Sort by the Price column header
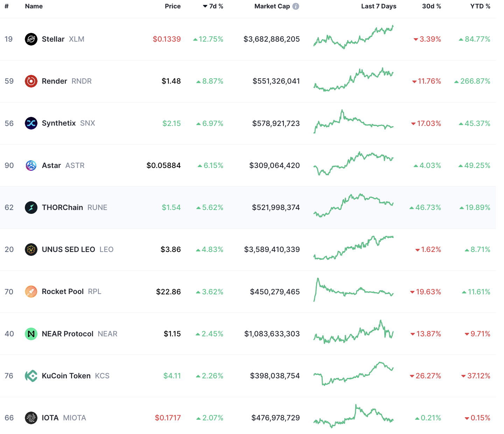This screenshot has height=434, width=504. (173, 6)
